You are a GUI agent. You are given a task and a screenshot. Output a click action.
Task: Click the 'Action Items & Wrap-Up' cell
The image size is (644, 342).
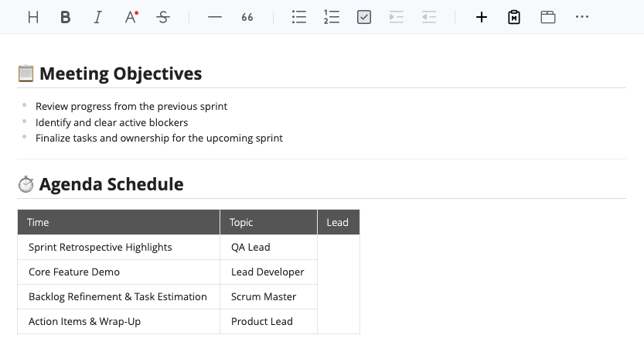tap(119, 321)
